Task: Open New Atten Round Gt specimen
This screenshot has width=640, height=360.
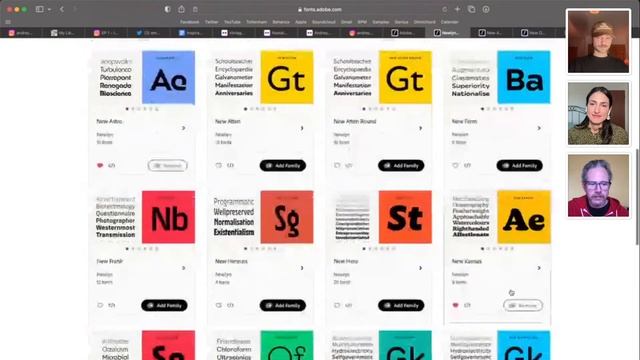Action: point(405,77)
